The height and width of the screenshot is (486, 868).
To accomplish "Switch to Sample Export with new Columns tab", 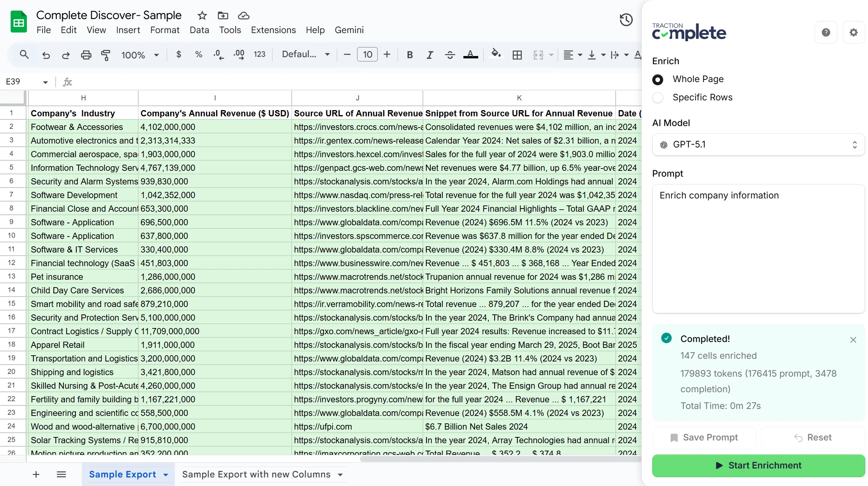I will [256, 474].
